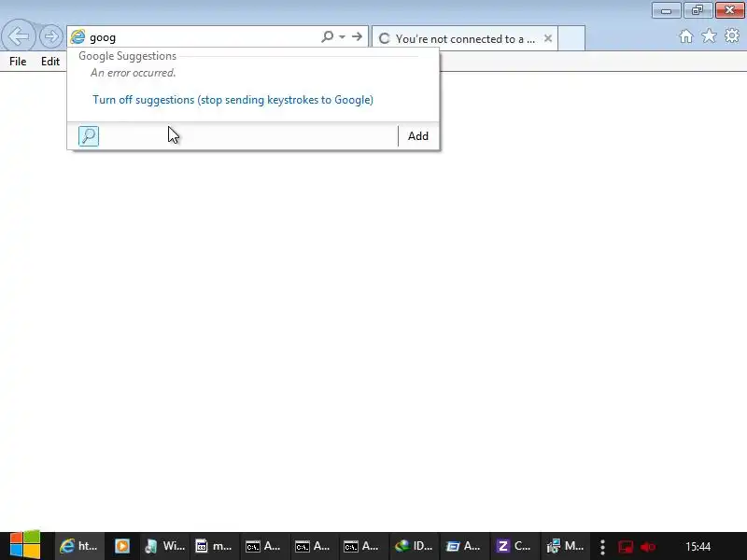
Task: Open the File menu
Action: click(18, 62)
